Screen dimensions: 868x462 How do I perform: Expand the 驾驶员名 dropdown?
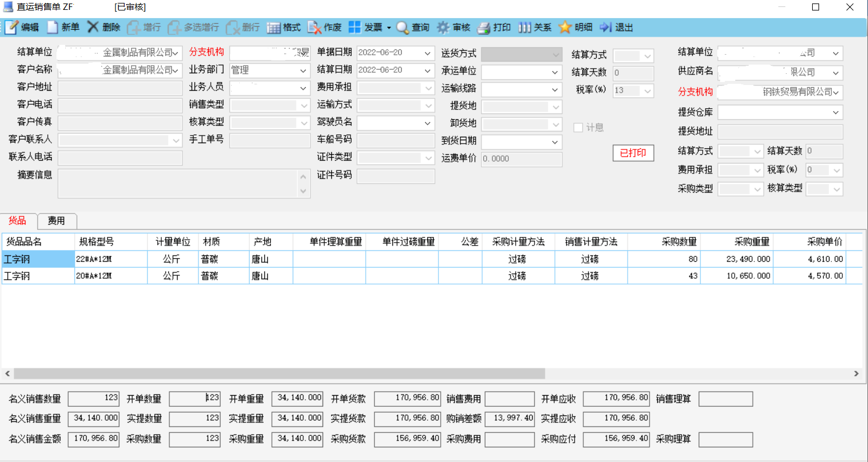(x=428, y=123)
